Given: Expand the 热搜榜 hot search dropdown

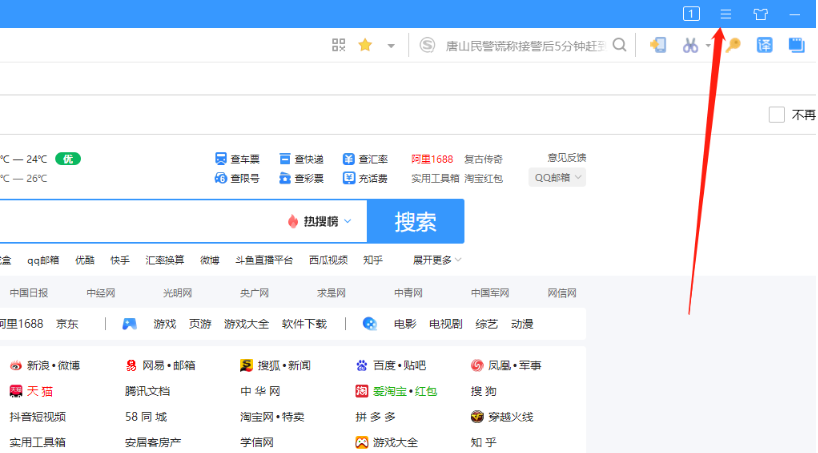Looking at the screenshot, I should pos(320,221).
